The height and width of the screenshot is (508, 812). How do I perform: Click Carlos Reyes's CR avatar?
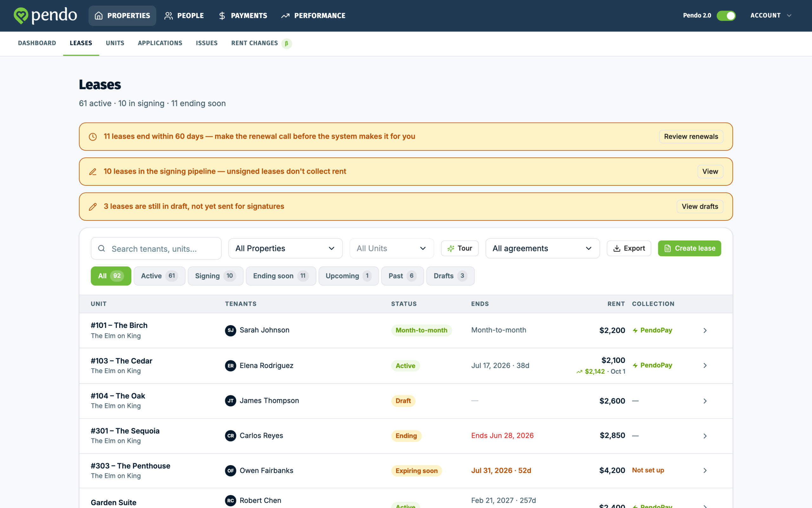[231, 435]
